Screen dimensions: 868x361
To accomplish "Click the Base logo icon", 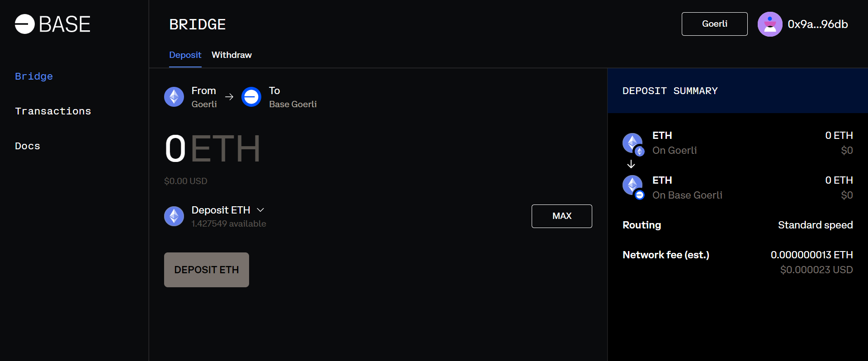I will [25, 24].
